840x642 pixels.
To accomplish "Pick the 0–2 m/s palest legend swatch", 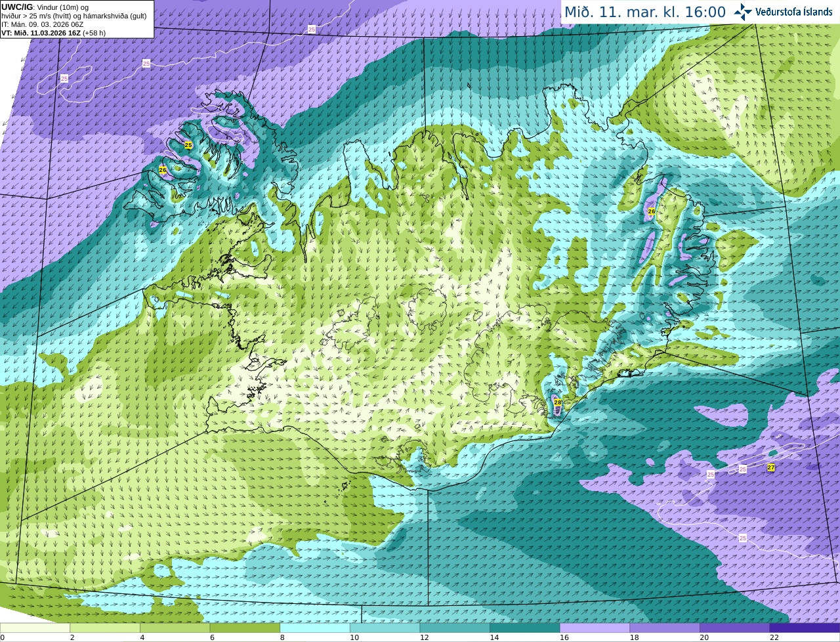I will [35, 628].
